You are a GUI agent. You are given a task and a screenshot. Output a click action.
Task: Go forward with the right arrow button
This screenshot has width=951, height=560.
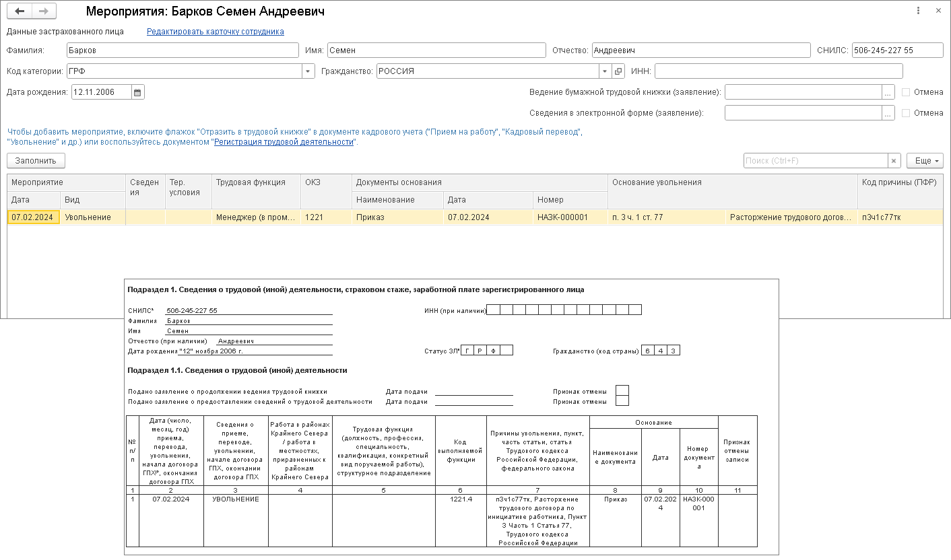(44, 11)
